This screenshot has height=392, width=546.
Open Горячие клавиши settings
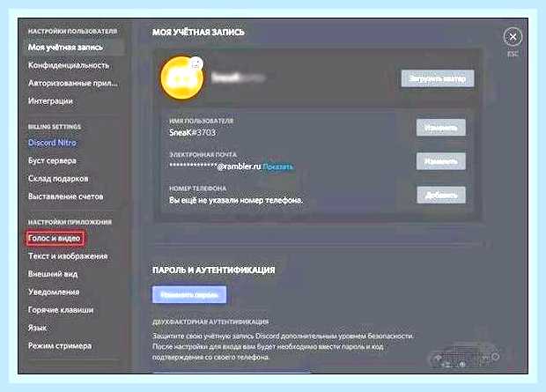61,310
